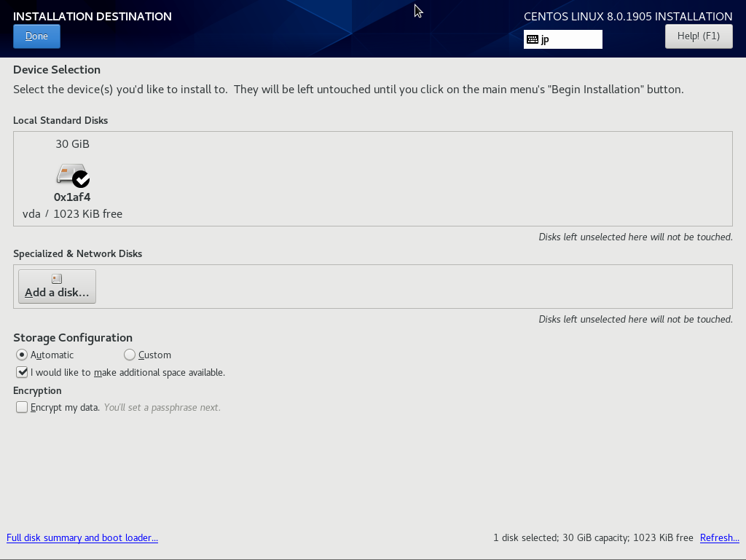Viewport: 746px width, 560px height.
Task: Click the Refresh link
Action: (719, 537)
